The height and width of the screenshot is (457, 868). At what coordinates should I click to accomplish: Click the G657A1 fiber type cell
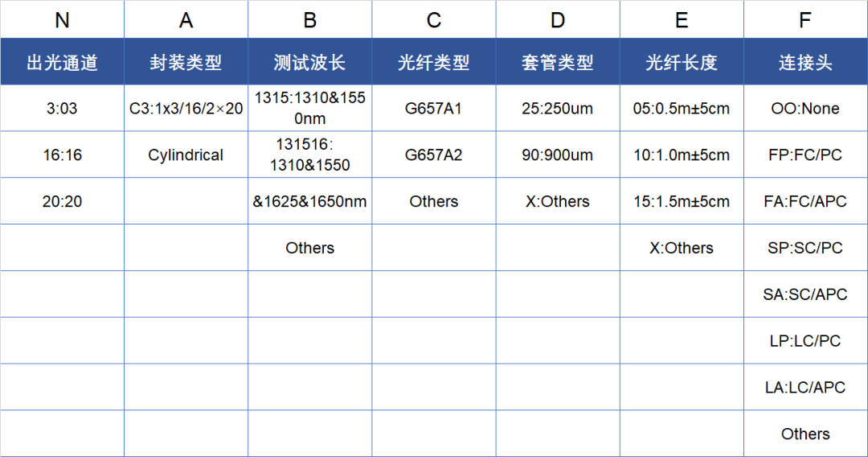tap(433, 109)
